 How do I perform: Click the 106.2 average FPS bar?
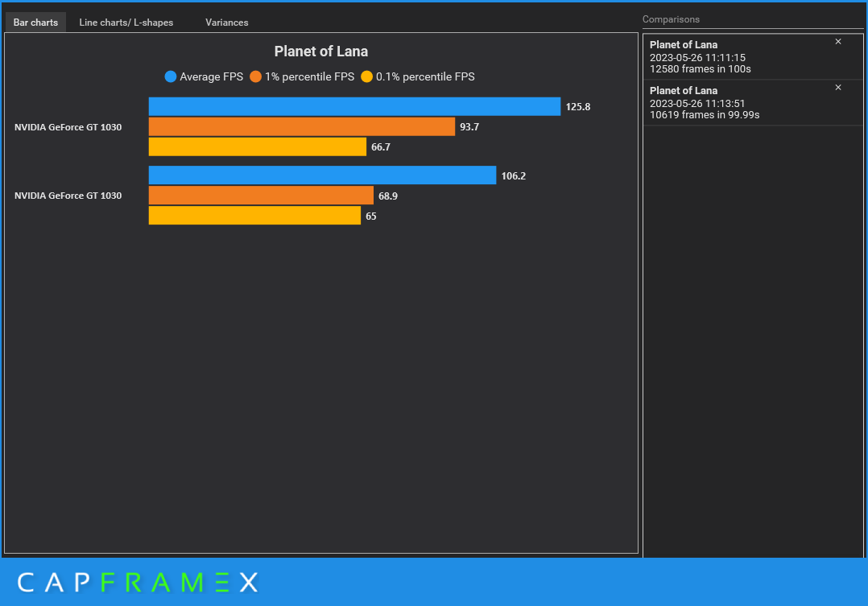[x=322, y=175]
